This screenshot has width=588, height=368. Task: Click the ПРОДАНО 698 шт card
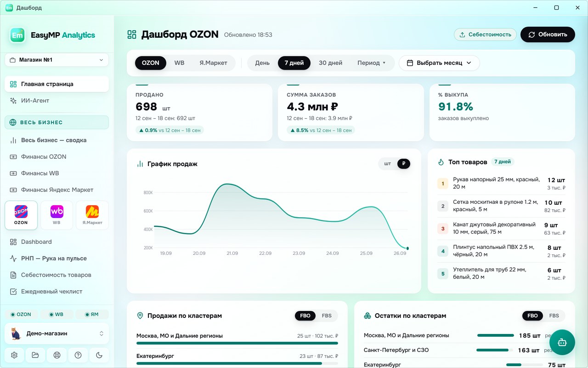point(199,112)
